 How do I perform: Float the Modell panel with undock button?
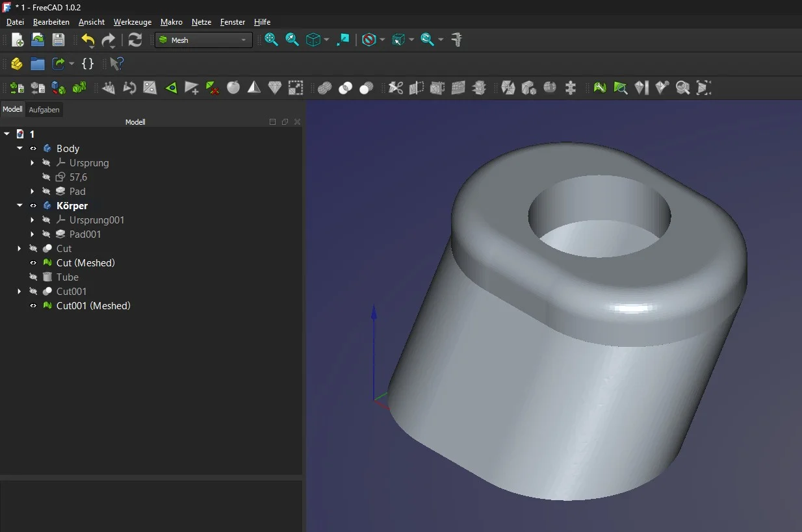click(x=285, y=122)
